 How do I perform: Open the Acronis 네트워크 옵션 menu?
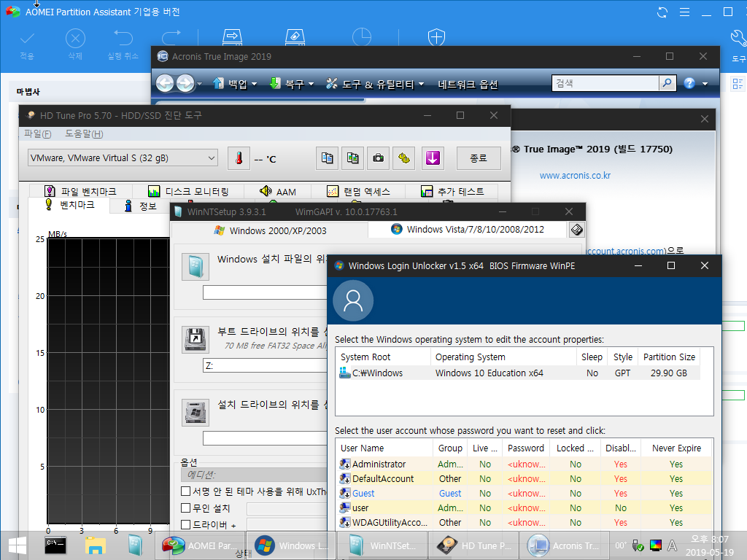pyautogui.click(x=468, y=85)
